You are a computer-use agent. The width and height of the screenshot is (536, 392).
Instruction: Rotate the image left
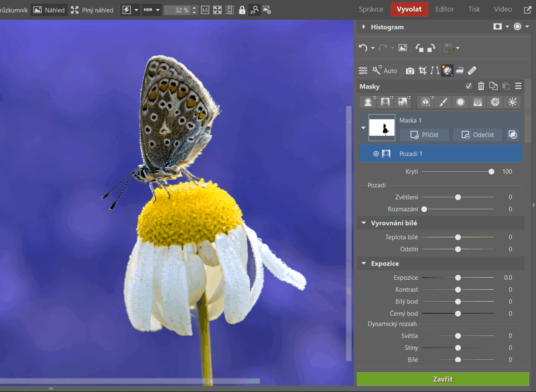[419, 48]
